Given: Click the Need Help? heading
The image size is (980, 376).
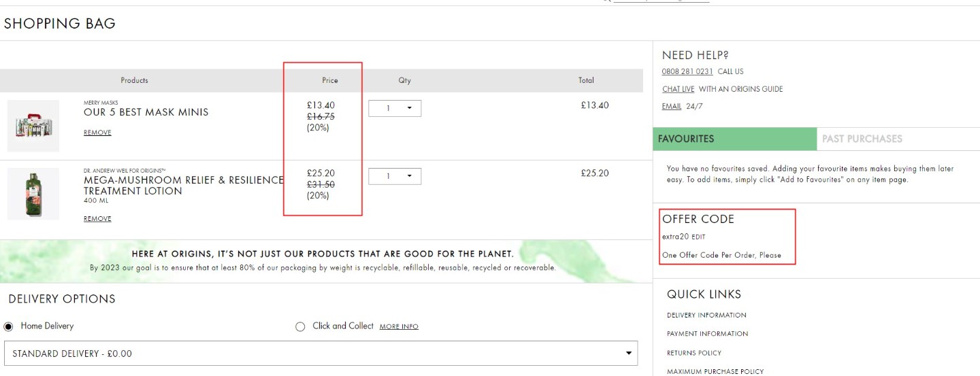Looking at the screenshot, I should [696, 56].
